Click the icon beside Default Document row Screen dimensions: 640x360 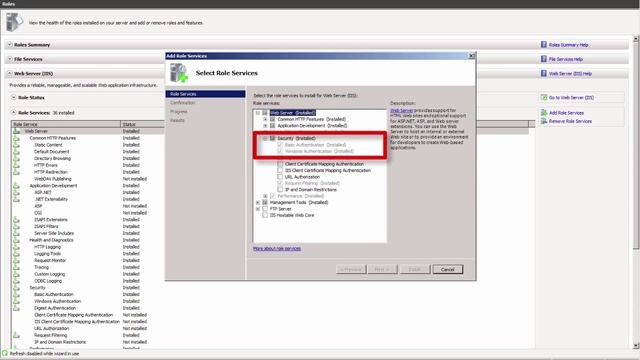(16, 151)
